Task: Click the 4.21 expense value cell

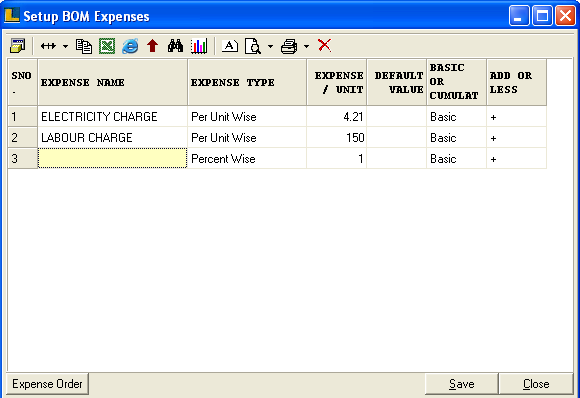Action: (x=337, y=117)
